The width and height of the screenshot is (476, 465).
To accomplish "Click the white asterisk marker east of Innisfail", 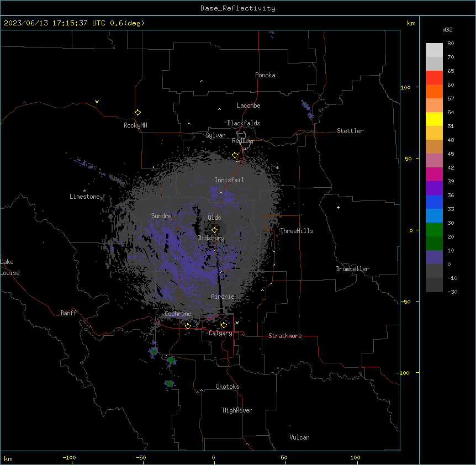I will 277,167.
